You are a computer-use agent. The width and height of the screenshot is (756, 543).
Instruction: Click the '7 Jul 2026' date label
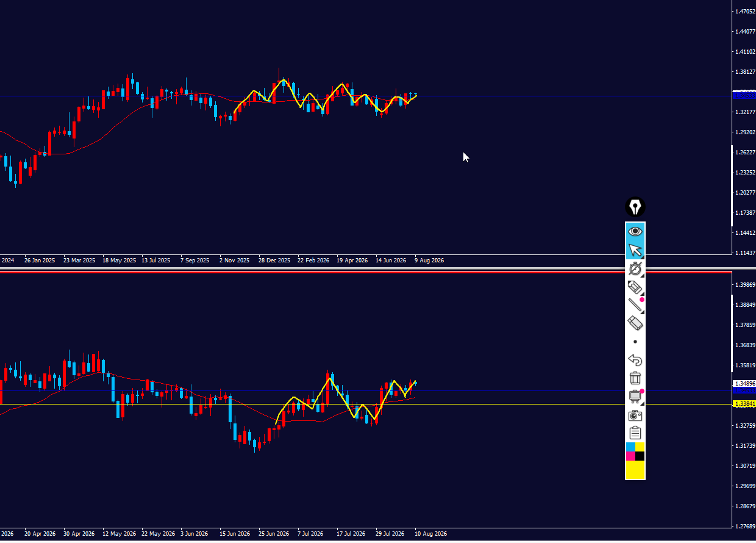310,534
